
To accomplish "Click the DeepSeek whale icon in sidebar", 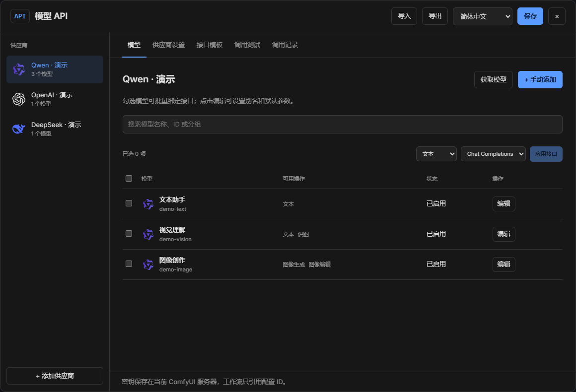I will (x=19, y=129).
